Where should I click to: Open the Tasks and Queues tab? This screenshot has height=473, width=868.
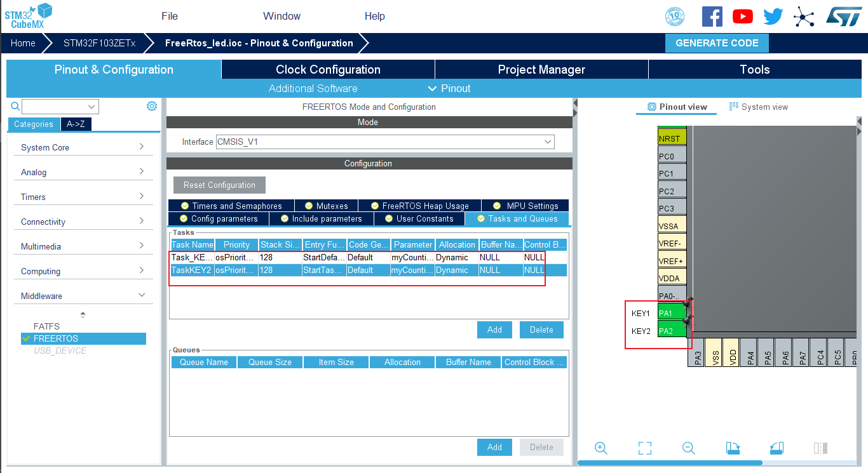tap(518, 218)
